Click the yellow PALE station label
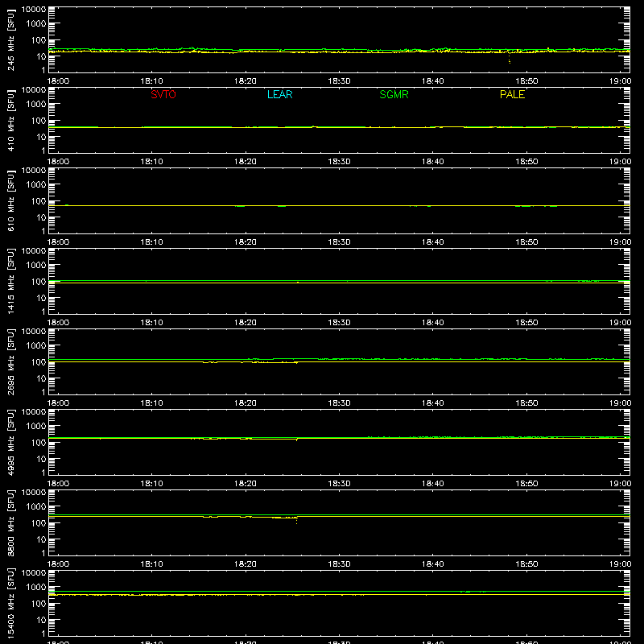This screenshot has width=644, height=644. click(512, 94)
